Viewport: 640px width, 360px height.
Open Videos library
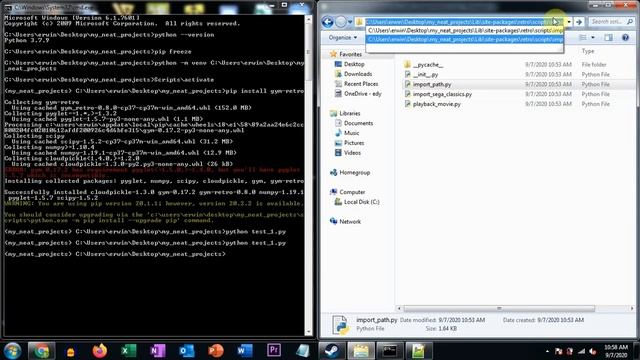pyautogui.click(x=352, y=153)
